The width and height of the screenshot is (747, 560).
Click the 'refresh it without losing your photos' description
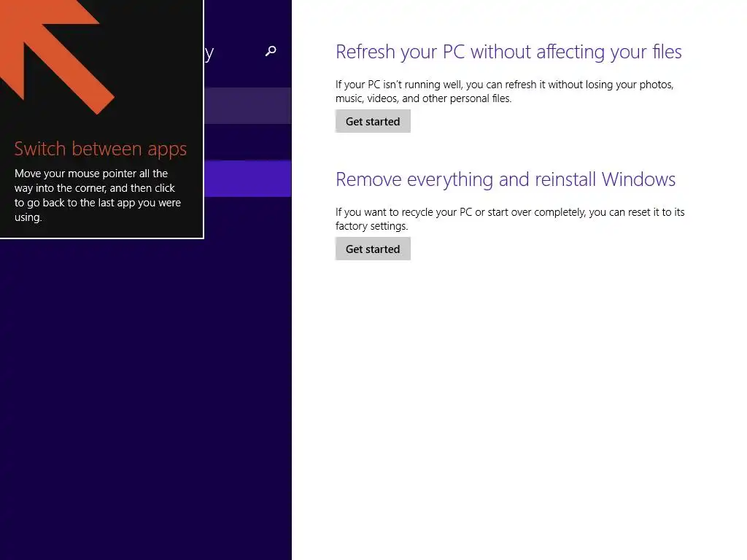pos(505,91)
